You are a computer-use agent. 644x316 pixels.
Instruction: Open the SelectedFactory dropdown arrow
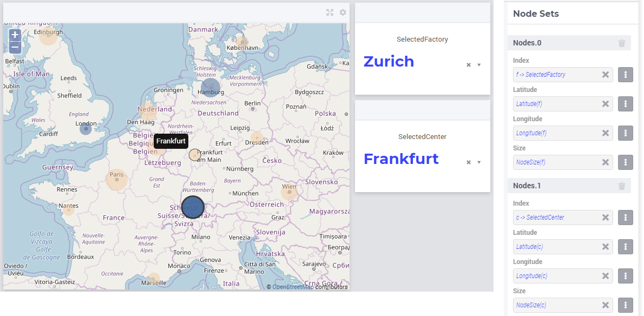(x=479, y=65)
